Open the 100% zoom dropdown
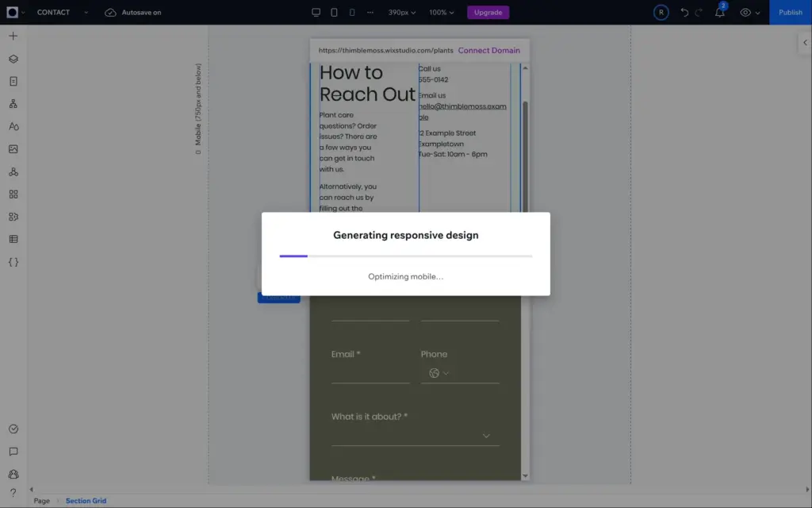The height and width of the screenshot is (508, 812). [x=441, y=13]
